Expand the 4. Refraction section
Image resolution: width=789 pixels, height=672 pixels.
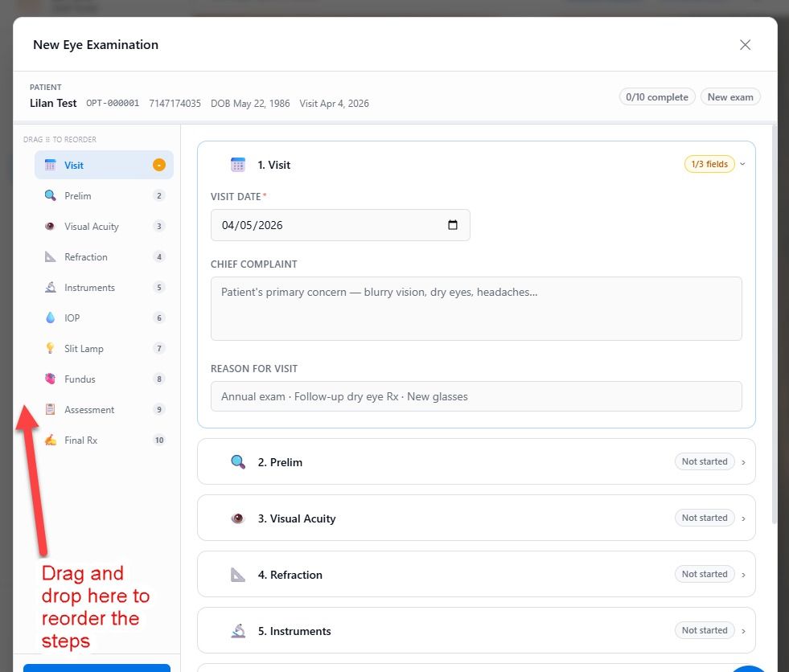click(x=476, y=575)
